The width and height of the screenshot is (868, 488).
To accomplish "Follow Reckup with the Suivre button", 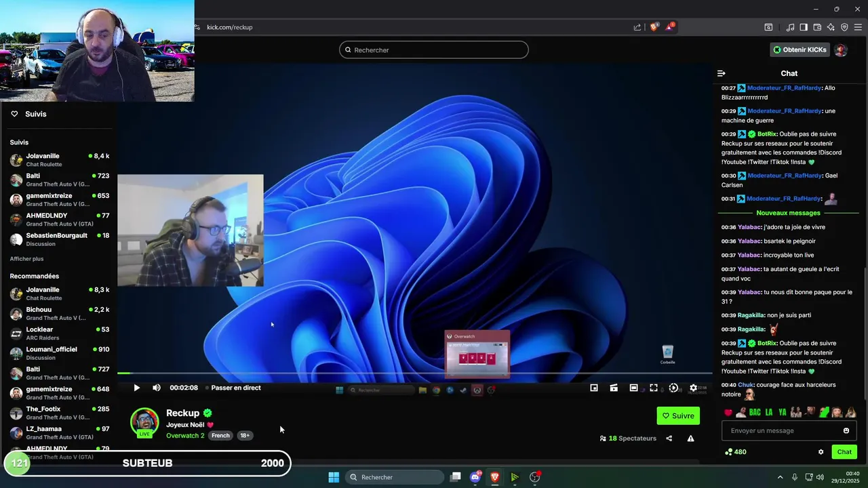I will pos(678,415).
